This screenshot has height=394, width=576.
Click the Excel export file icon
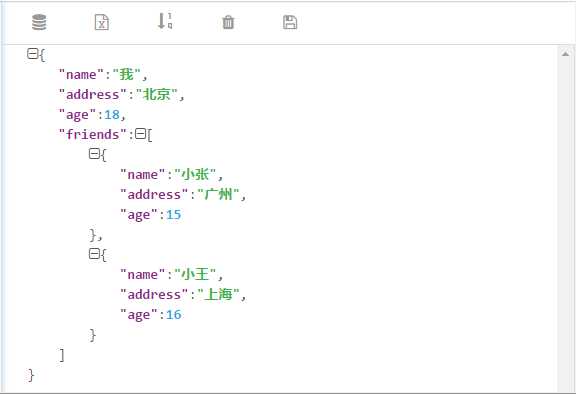click(102, 22)
